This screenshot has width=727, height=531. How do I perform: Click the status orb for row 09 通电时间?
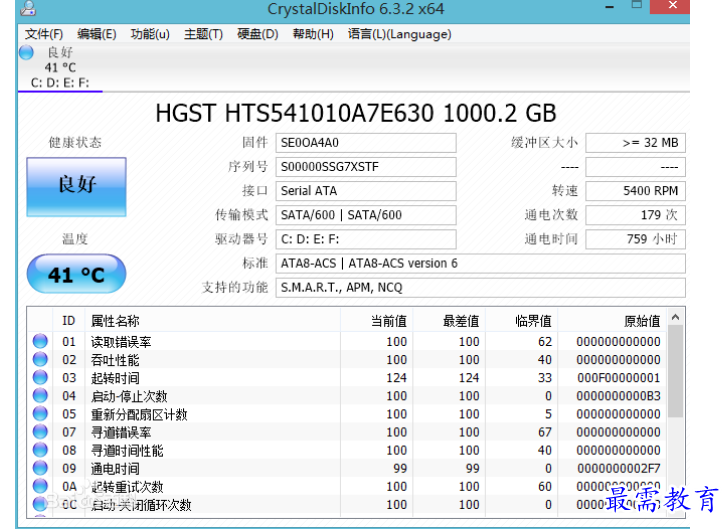click(x=40, y=468)
